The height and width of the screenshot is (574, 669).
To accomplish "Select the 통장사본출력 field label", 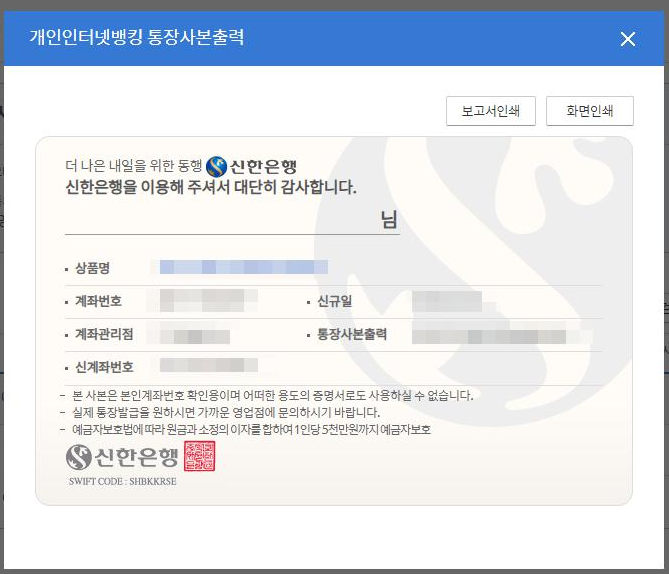I will [x=352, y=334].
